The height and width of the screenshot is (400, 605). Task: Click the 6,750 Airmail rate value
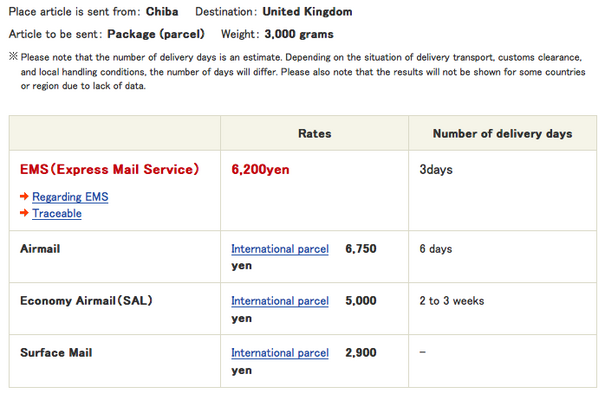pos(361,249)
